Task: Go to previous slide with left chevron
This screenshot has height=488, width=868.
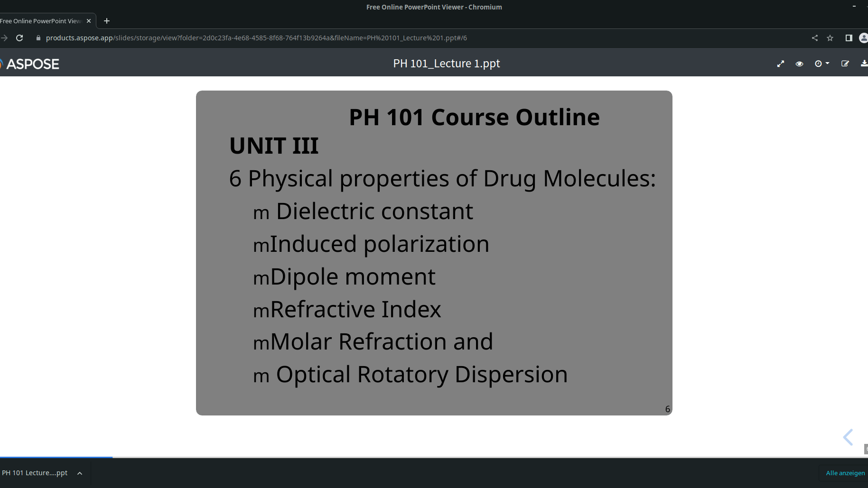Action: point(848,437)
